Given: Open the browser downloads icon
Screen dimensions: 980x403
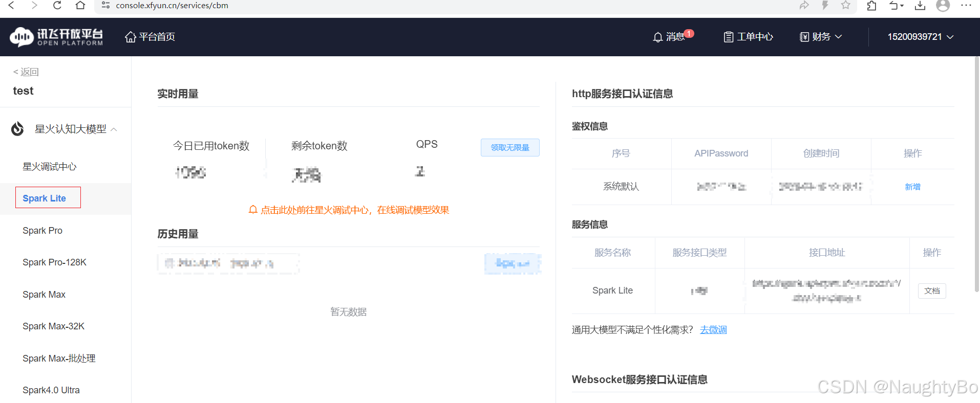Looking at the screenshot, I should 920,5.
